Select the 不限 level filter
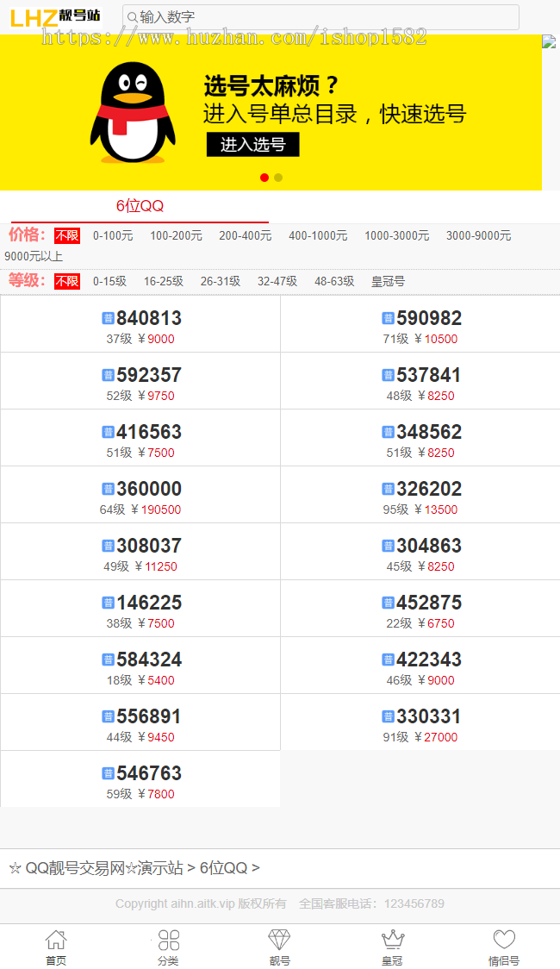Screen dimensions: 560x969 pyautogui.click(x=67, y=281)
